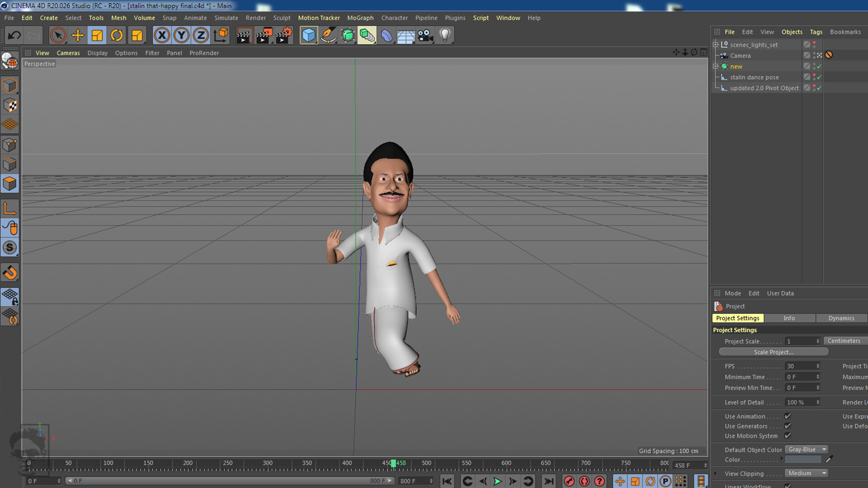Select the Move tool
The image size is (868, 488).
click(x=78, y=35)
